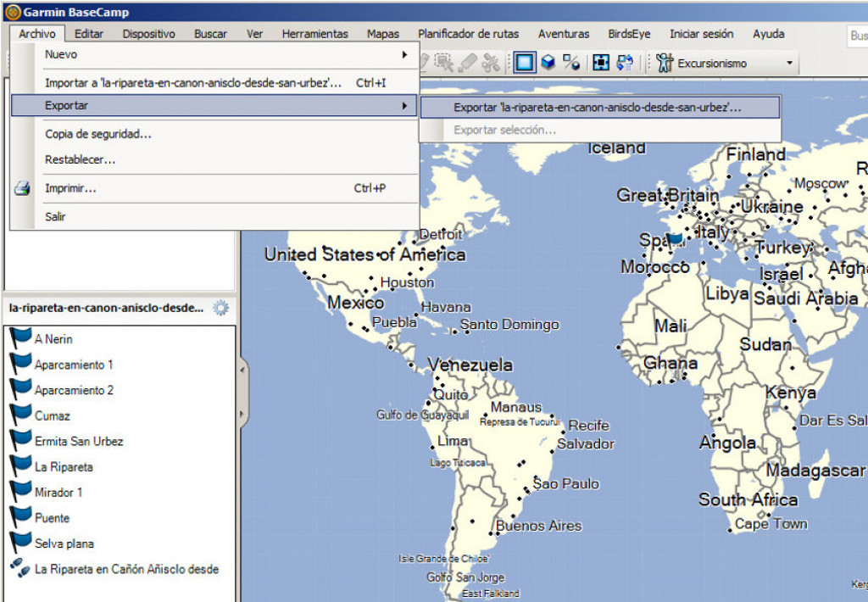The width and height of the screenshot is (868, 602).
Task: Open the Iniciar sesión menu
Action: pos(701,34)
